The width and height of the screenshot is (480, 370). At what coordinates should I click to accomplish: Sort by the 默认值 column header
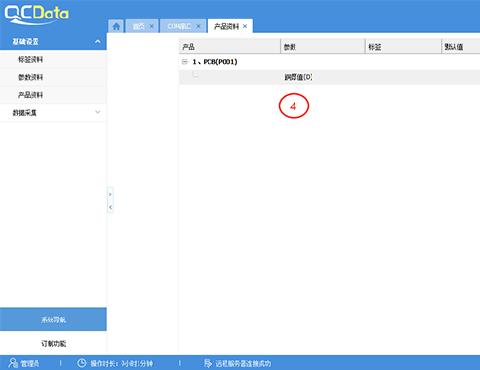[x=461, y=47]
